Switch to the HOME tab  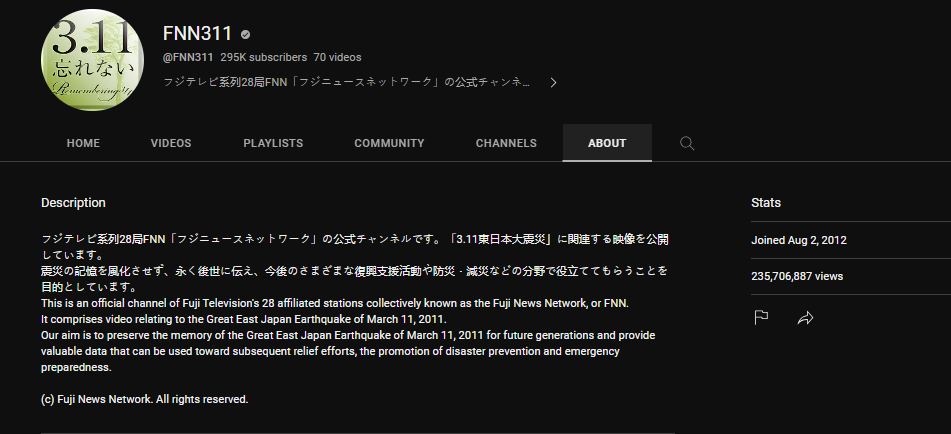click(83, 143)
